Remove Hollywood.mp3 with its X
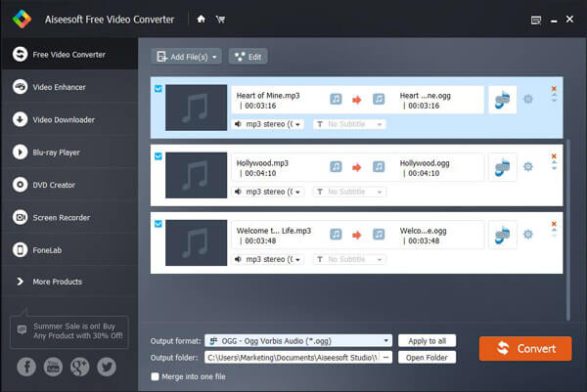Viewport: 587px width, 392px height. (x=554, y=156)
